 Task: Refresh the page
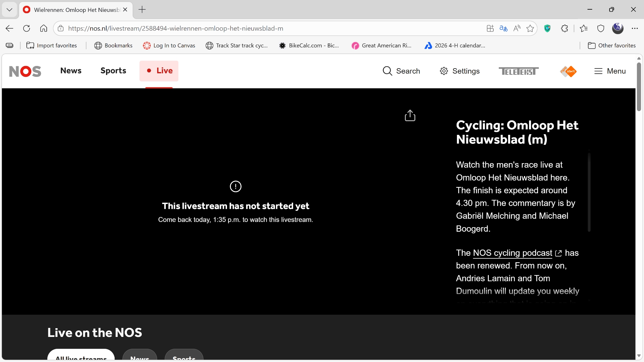tap(26, 28)
